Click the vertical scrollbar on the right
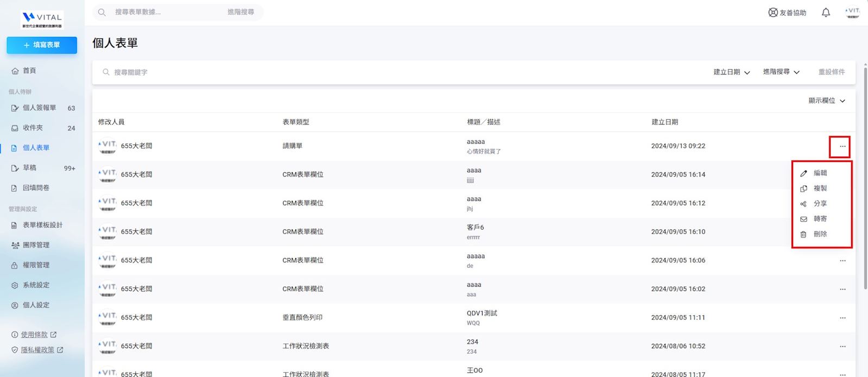868x377 pixels. pos(865,179)
